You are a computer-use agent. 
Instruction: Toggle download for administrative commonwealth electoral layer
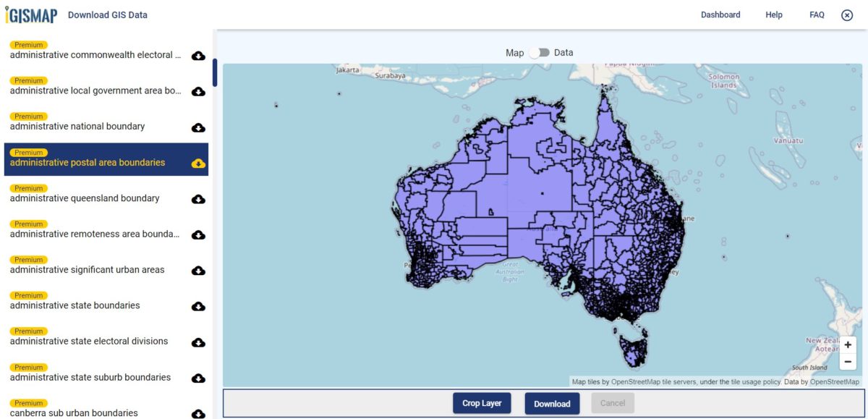tap(198, 55)
